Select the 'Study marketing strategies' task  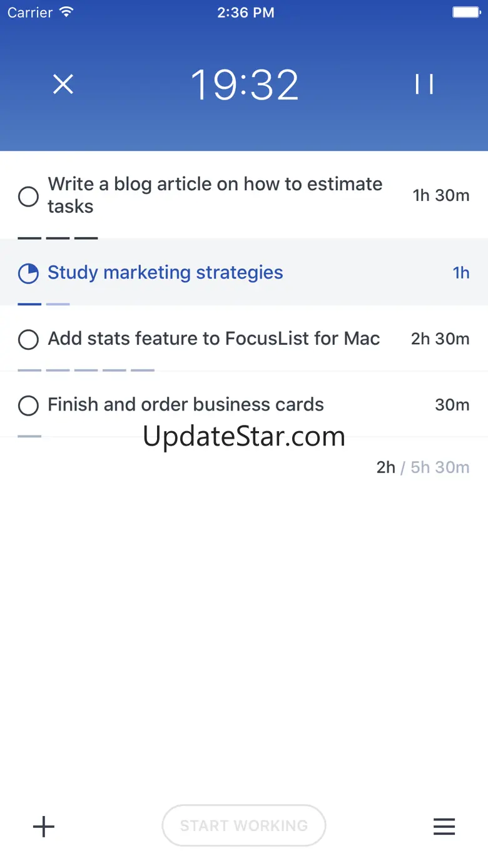tap(165, 273)
